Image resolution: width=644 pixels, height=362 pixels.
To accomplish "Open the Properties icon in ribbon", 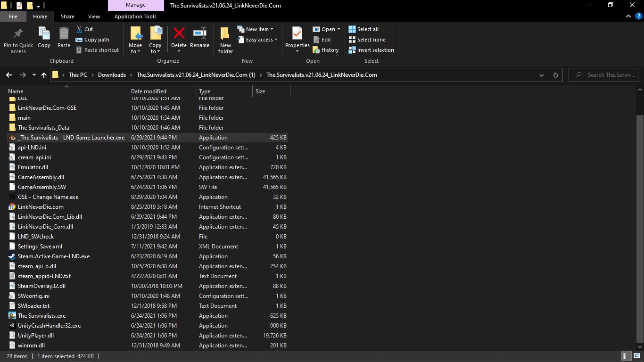I will (x=297, y=34).
